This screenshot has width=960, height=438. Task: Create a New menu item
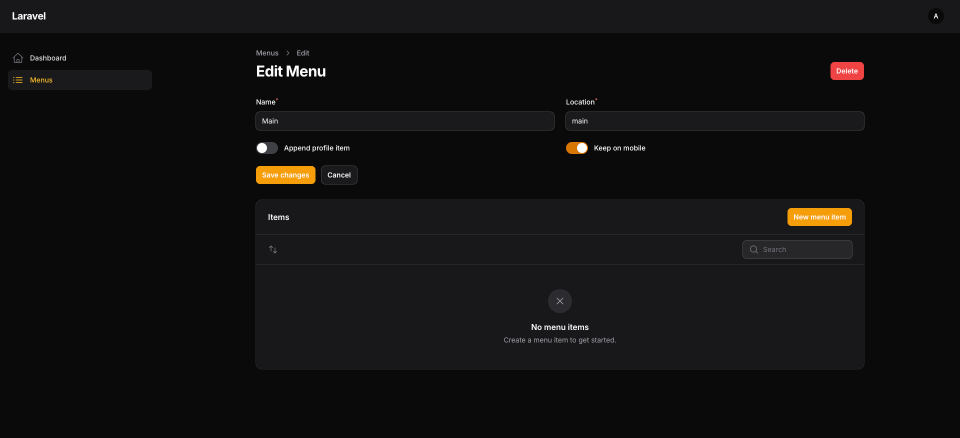(819, 217)
